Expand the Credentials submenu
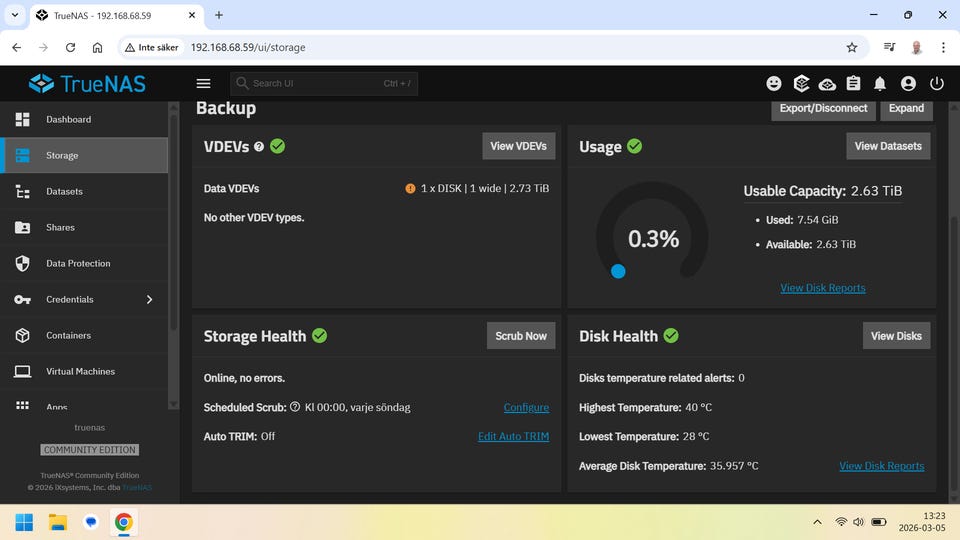This screenshot has height=540, width=960. [x=150, y=299]
